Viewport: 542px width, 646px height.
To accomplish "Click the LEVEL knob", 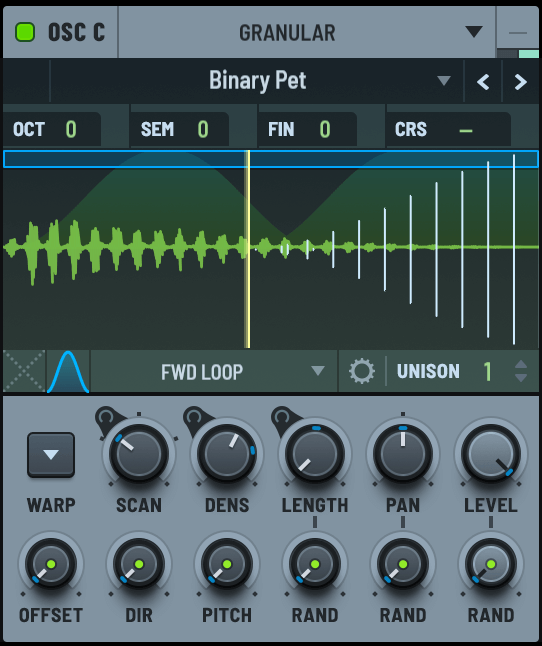I will point(491,453).
